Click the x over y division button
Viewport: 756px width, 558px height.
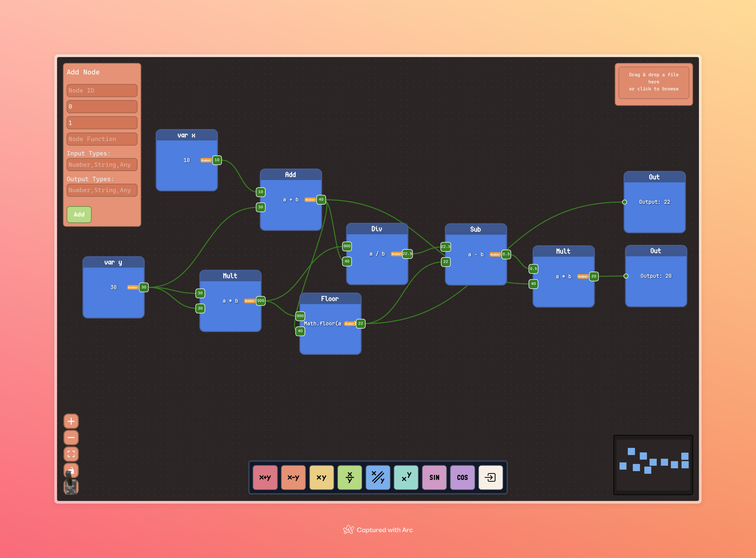click(x=350, y=477)
